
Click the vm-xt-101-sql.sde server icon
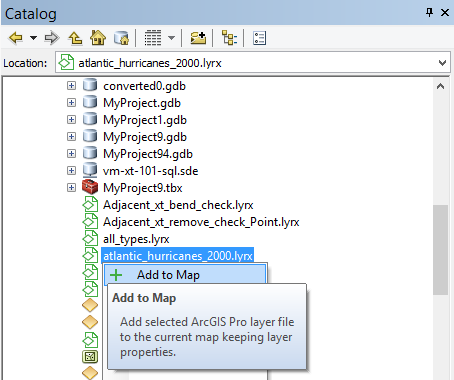(90, 170)
